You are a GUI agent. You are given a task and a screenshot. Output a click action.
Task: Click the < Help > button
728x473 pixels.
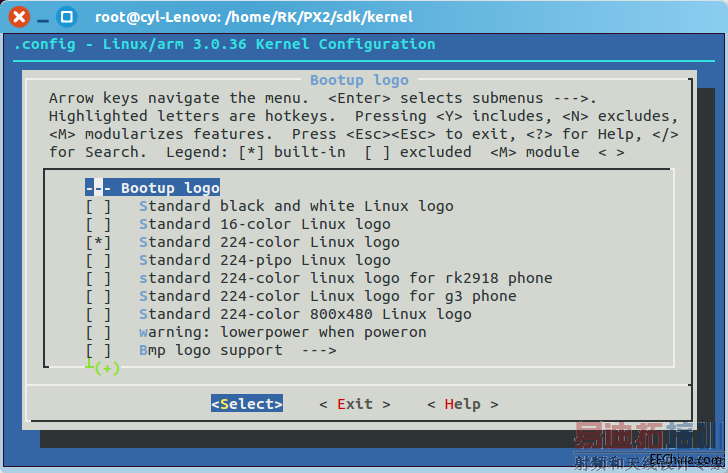click(462, 404)
